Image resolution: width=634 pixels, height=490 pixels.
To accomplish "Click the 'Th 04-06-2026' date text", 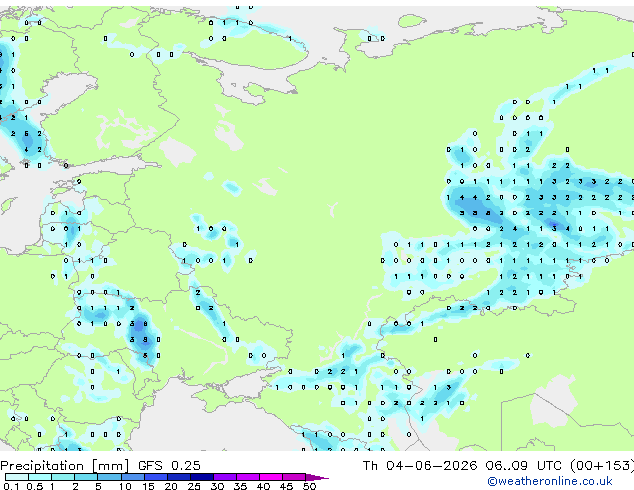I will 420,466.
